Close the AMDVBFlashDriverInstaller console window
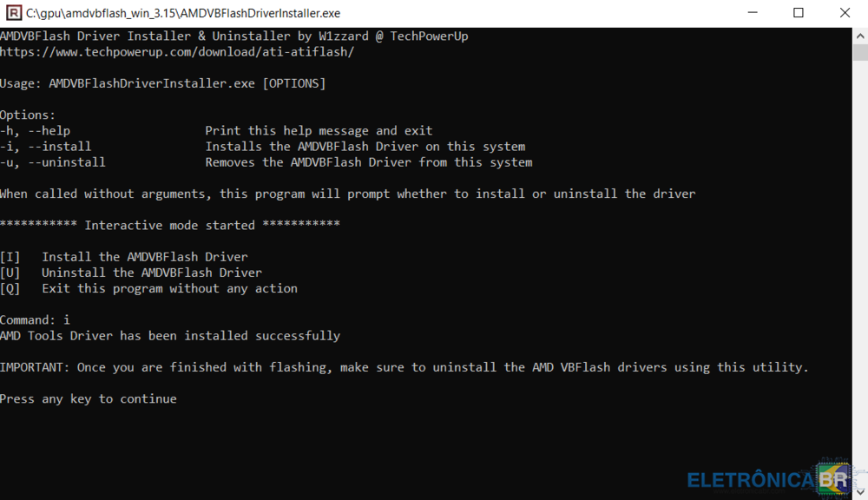 point(845,13)
